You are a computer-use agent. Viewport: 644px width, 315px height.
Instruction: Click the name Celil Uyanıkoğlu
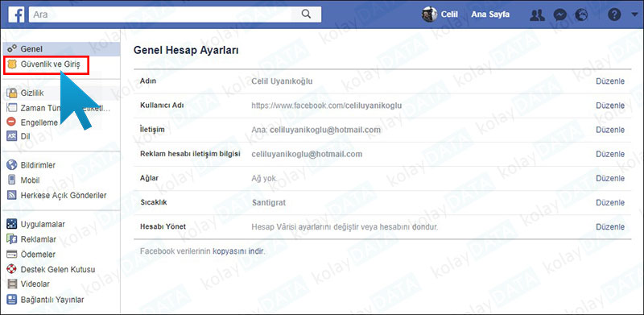point(283,81)
